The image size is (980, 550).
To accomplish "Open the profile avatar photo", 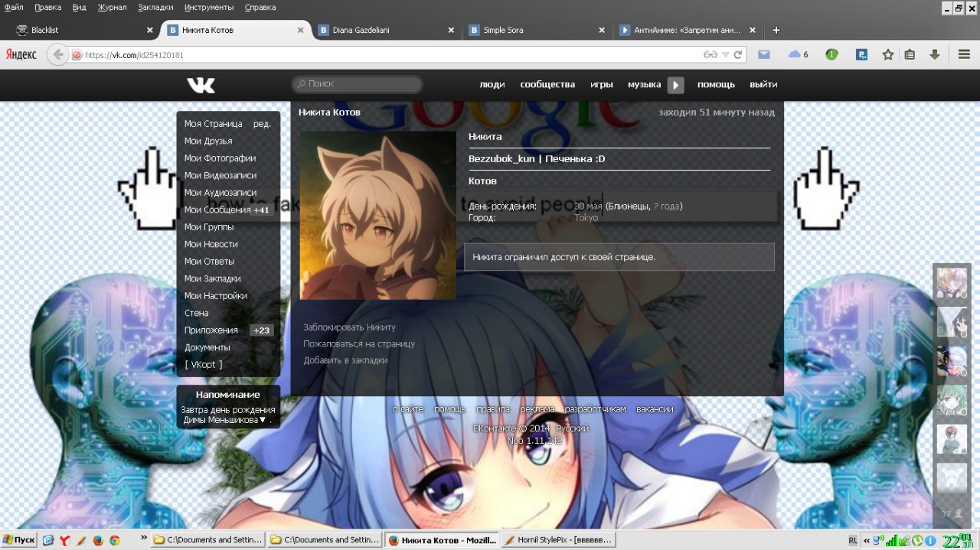I will pyautogui.click(x=378, y=216).
